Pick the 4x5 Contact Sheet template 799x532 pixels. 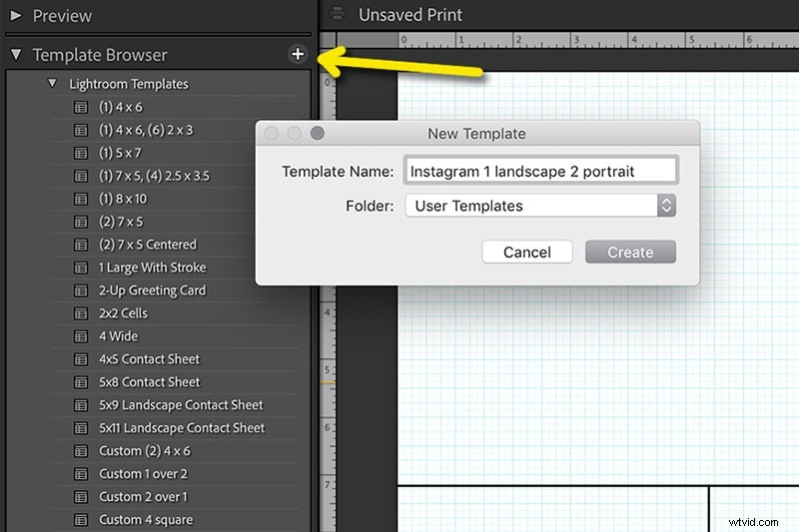pyautogui.click(x=149, y=359)
